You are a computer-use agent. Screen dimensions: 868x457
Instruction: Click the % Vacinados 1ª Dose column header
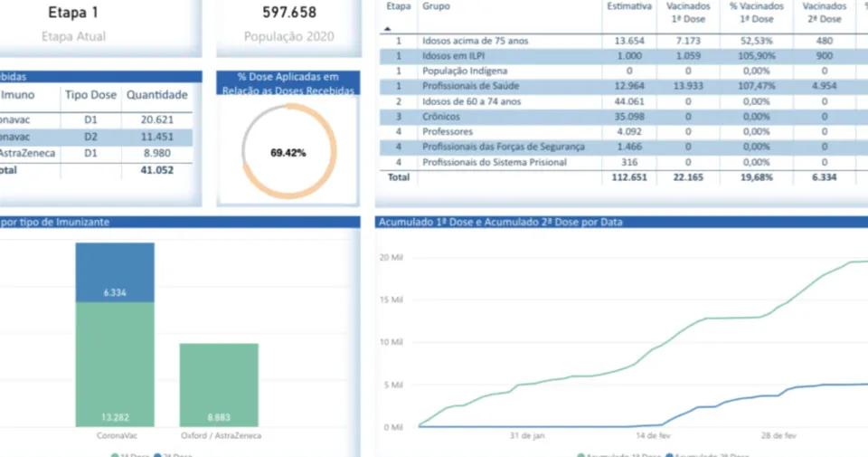756,13
